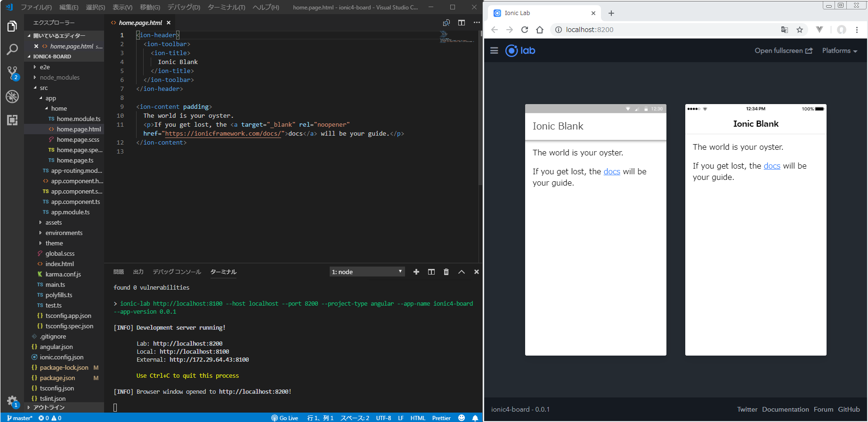The height and width of the screenshot is (422, 868).
Task: Toggle Go Live server in status bar
Action: [x=285, y=418]
